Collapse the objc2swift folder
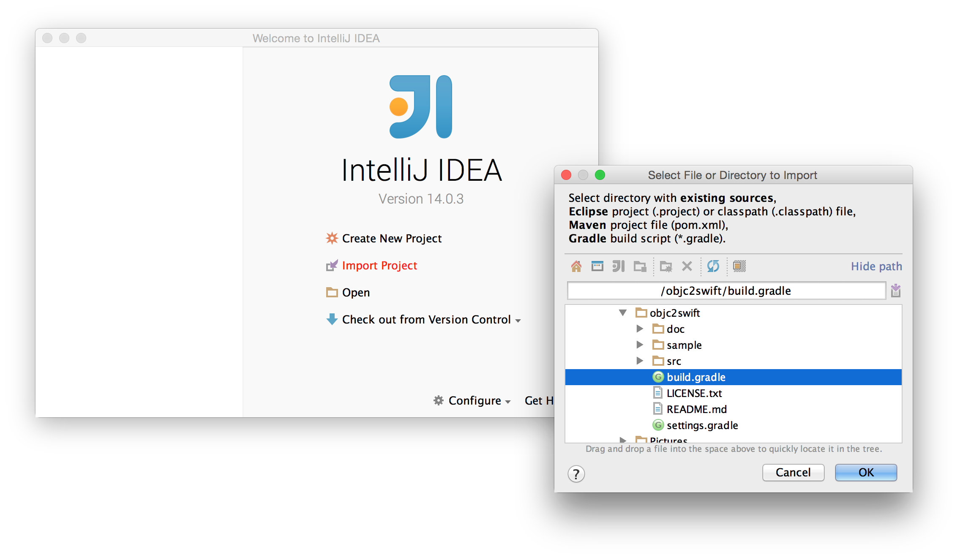The width and height of the screenshot is (960, 560). tap(623, 313)
